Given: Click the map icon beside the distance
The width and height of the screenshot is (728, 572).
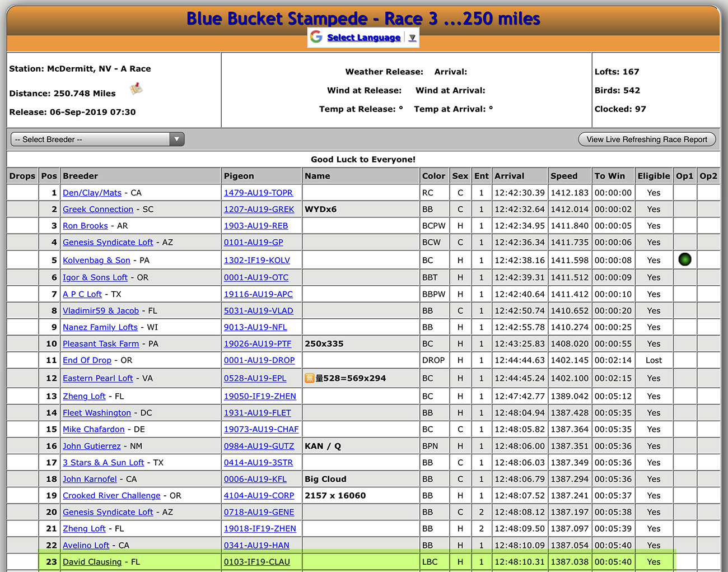Looking at the screenshot, I should click(136, 89).
